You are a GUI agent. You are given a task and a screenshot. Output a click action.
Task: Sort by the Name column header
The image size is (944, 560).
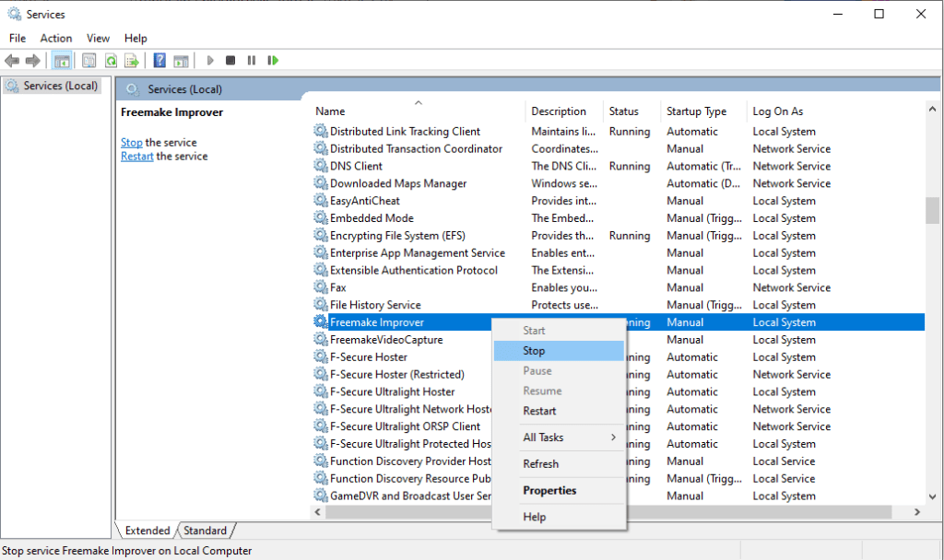pos(418,111)
